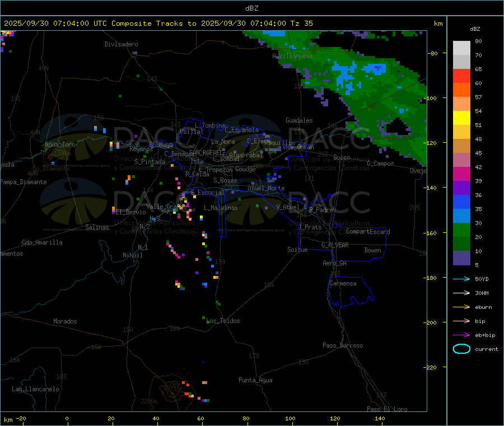This screenshot has width=504, height=426.
Task: Click the E_Escorial map label
Action: (x=208, y=193)
